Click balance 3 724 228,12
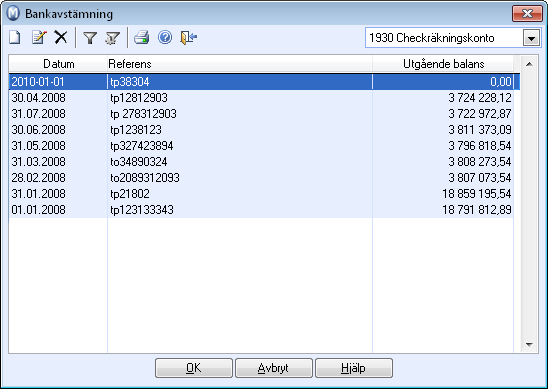The width and height of the screenshot is (548, 389). 480,98
